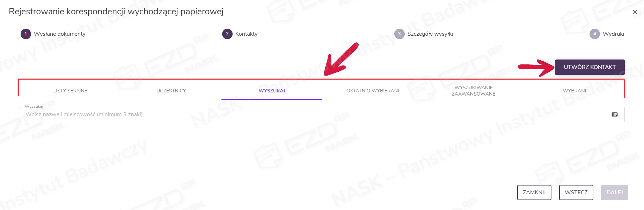Select the Wydruki step label
Screen dimensions: 644x210
[613, 34]
